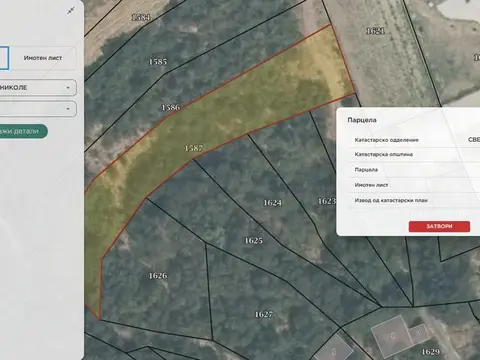Close the Парцела popup with ЗАТВОРИ
Image resolution: width=480 pixels, height=360 pixels.
(x=439, y=226)
